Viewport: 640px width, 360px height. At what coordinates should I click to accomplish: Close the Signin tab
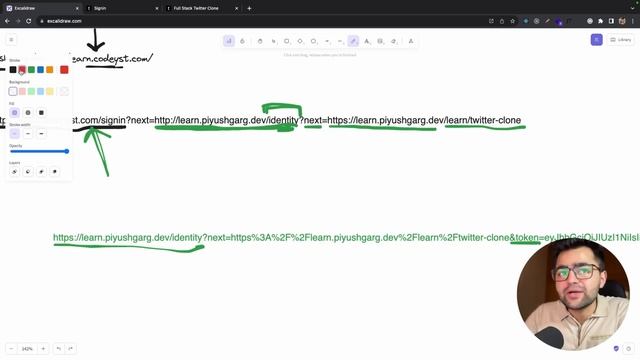[x=157, y=8]
